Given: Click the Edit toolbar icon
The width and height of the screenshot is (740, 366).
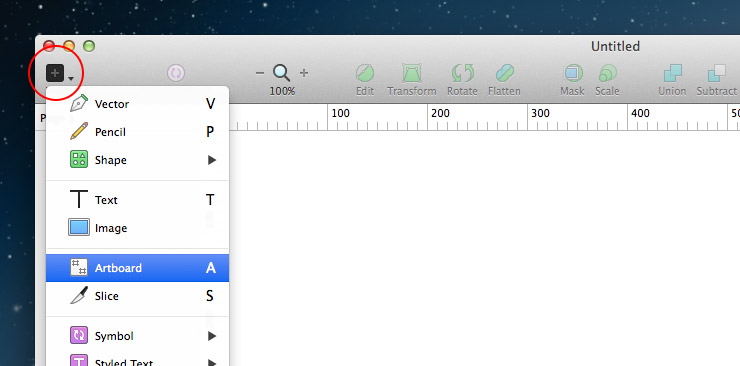Looking at the screenshot, I should (365, 74).
